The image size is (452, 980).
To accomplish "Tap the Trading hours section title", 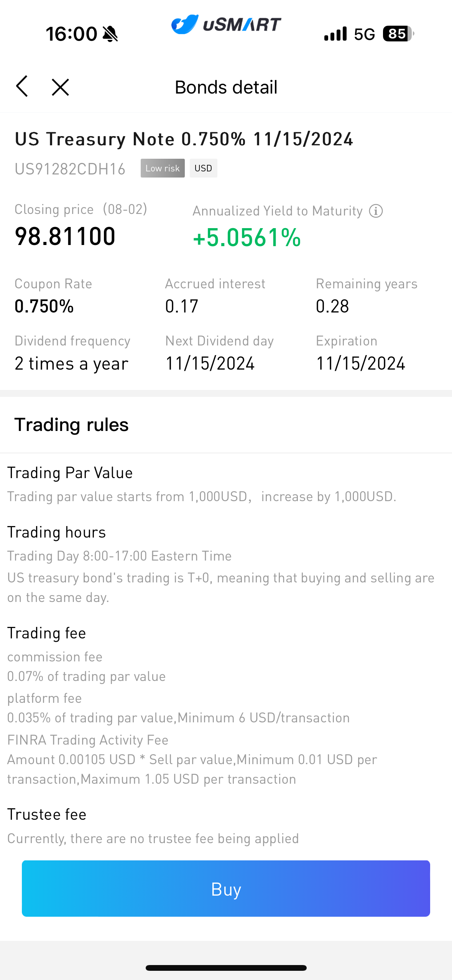I will [x=57, y=533].
